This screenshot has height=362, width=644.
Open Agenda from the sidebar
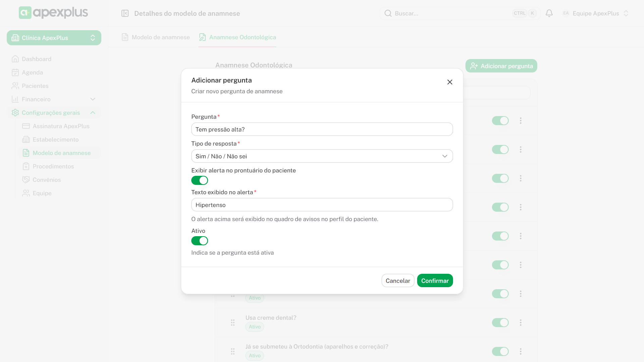click(x=32, y=72)
